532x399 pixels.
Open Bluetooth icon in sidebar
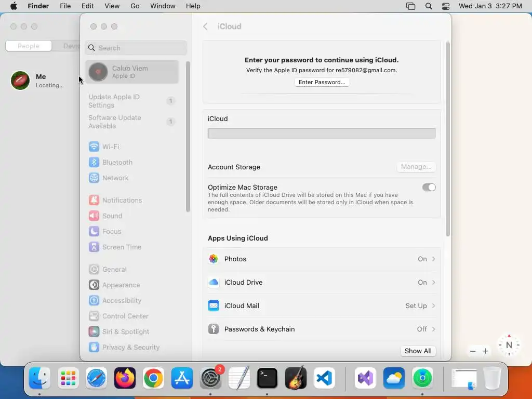(94, 162)
